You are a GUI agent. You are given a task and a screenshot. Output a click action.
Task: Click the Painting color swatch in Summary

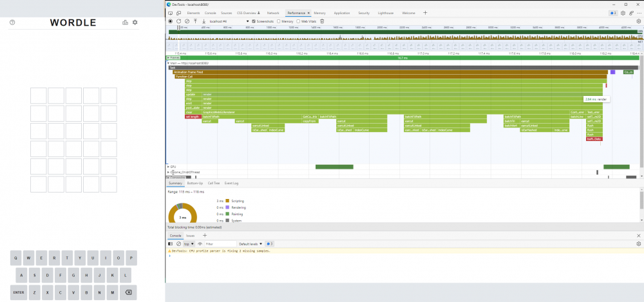click(x=227, y=214)
